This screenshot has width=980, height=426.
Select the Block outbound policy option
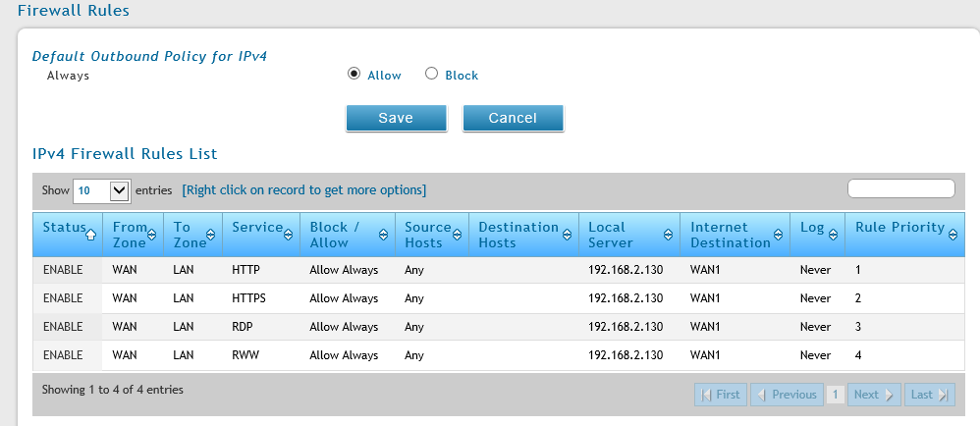pos(431,74)
